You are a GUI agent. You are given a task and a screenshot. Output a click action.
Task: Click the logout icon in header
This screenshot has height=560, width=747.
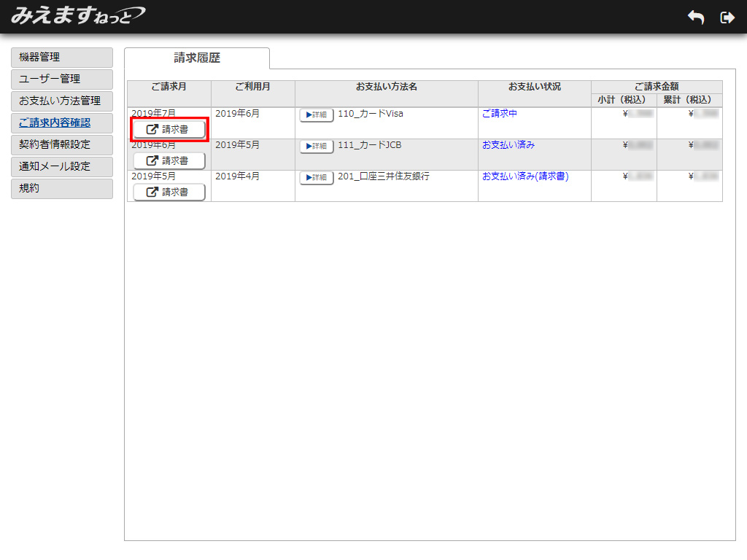pyautogui.click(x=727, y=17)
